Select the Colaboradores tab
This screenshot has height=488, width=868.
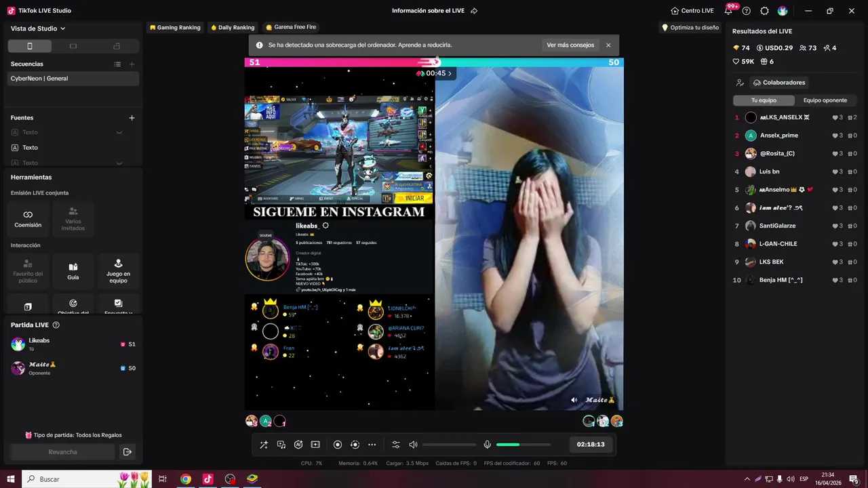[x=778, y=83]
